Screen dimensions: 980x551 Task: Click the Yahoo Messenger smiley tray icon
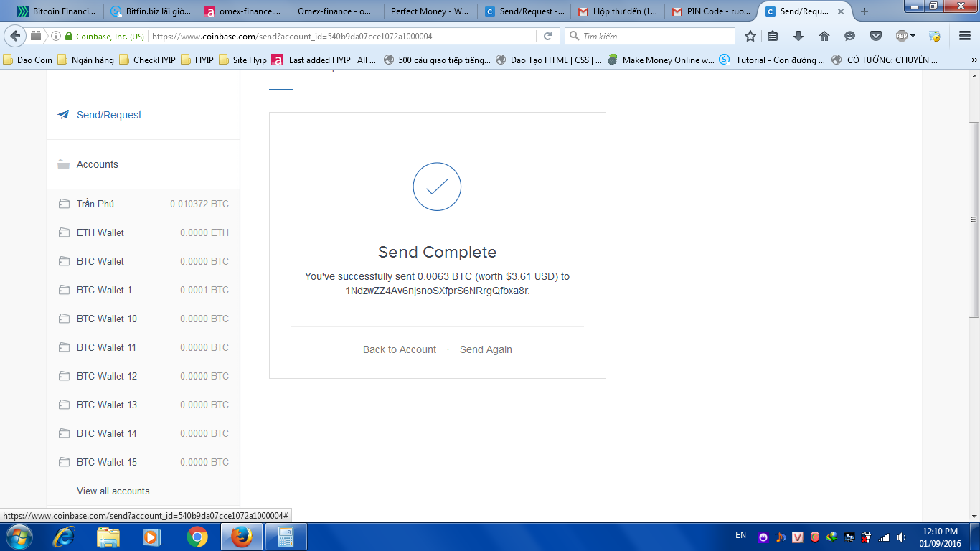tap(763, 537)
